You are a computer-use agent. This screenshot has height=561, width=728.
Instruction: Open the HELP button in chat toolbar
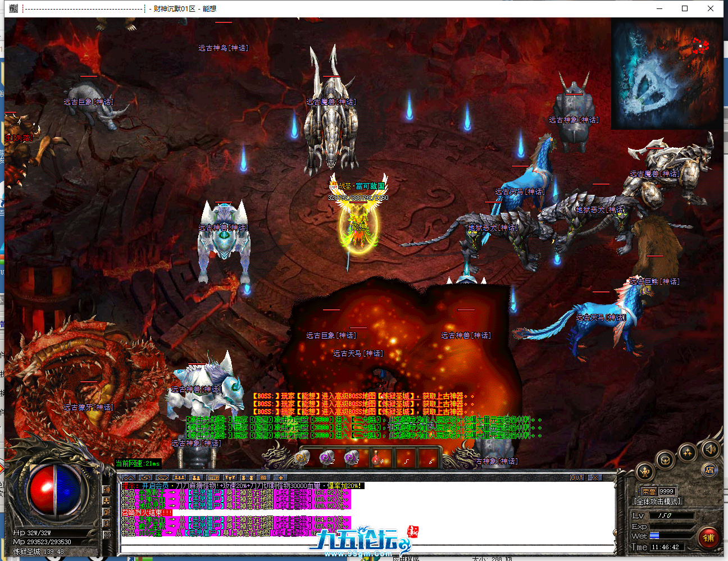pyautogui.click(x=213, y=478)
